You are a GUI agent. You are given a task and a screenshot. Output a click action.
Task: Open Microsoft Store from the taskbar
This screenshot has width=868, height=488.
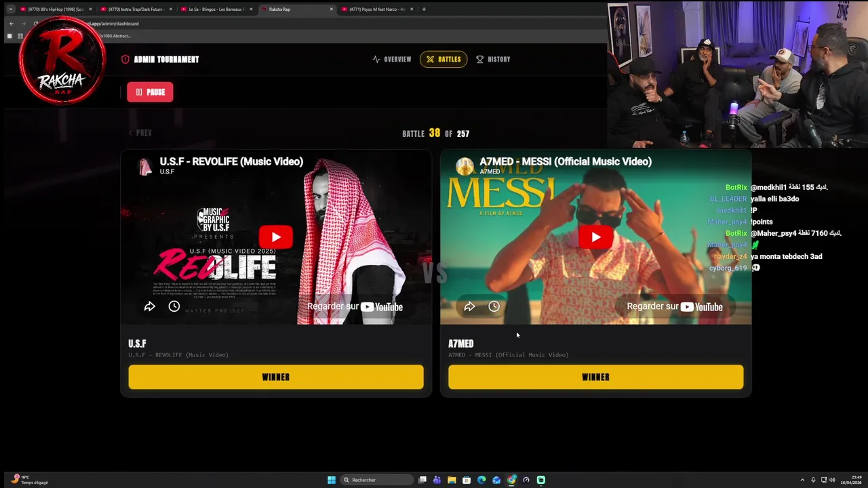click(467, 480)
